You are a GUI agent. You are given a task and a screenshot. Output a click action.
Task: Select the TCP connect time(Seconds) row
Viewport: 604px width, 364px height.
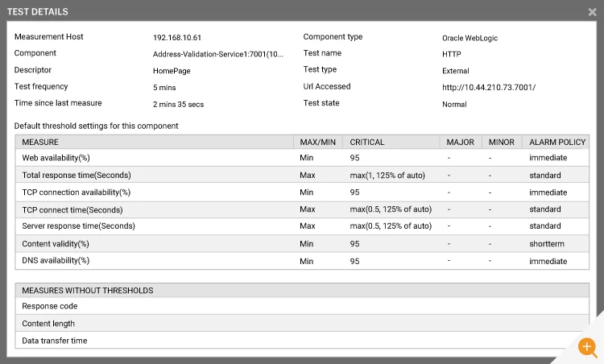click(x=302, y=209)
